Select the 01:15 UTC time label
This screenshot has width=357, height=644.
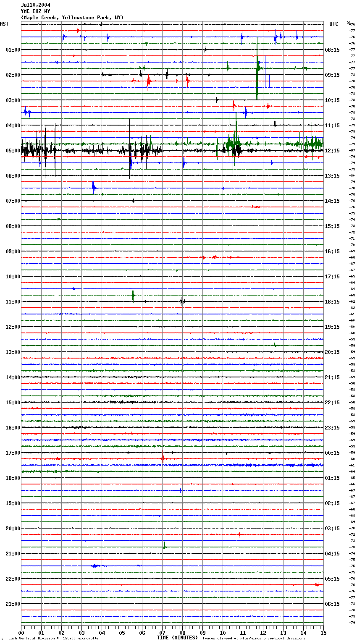click(x=332, y=478)
